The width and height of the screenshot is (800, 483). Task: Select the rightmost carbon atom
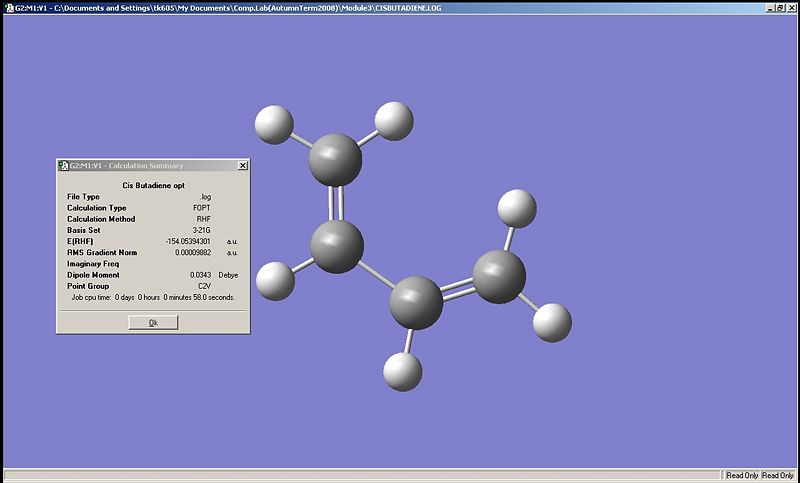click(x=498, y=276)
